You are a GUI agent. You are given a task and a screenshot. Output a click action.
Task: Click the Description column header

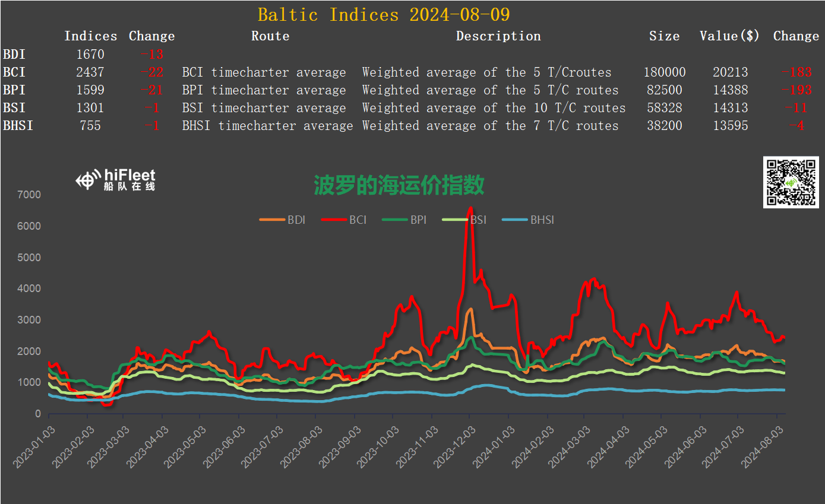coord(498,36)
